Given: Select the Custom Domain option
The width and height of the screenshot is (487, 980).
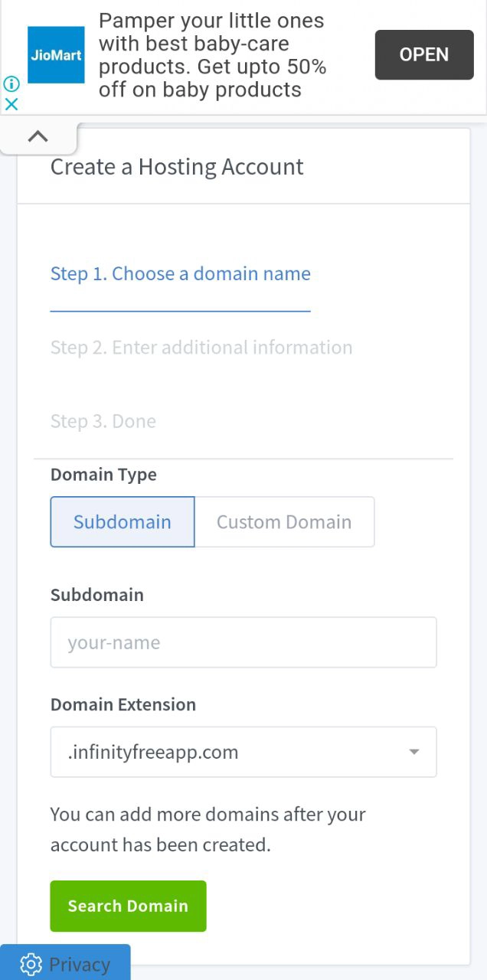Looking at the screenshot, I should (x=284, y=522).
